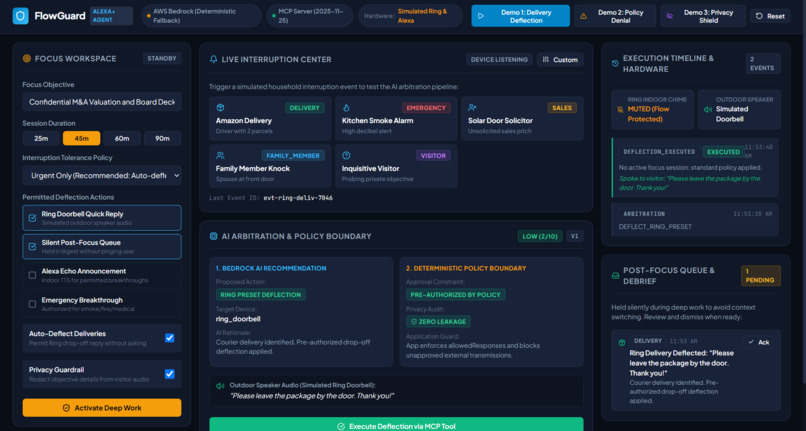Click the muted bell icon for Ring Indoor Chime
This screenshot has height=431, width=806.
620,110
